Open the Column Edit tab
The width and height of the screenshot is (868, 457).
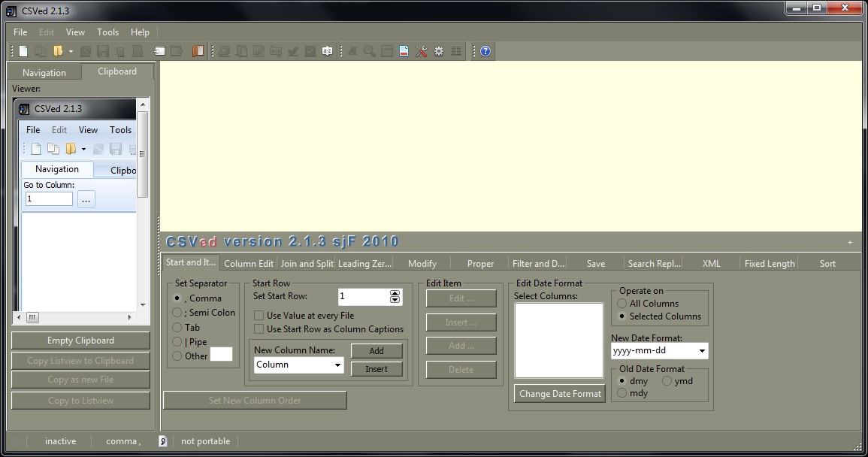click(x=249, y=264)
